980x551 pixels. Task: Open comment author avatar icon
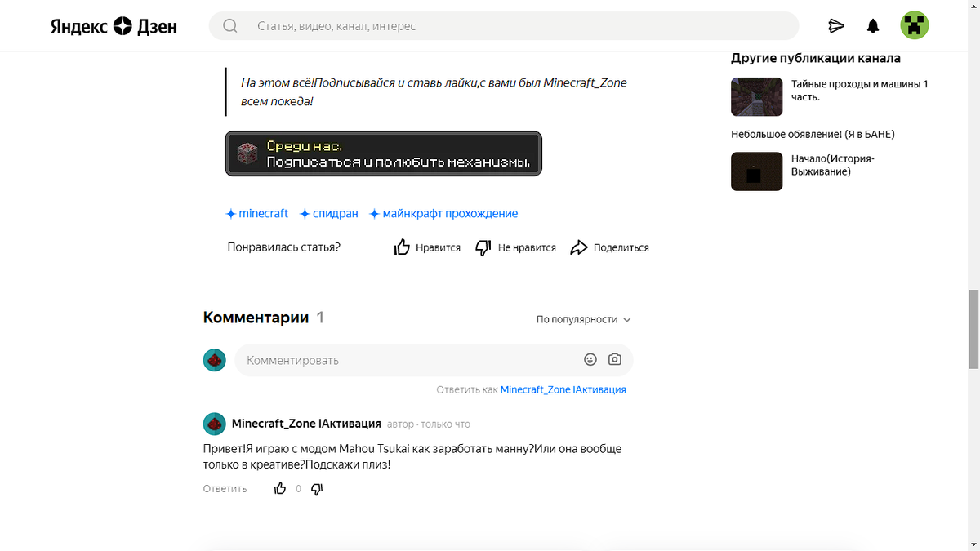(x=214, y=424)
